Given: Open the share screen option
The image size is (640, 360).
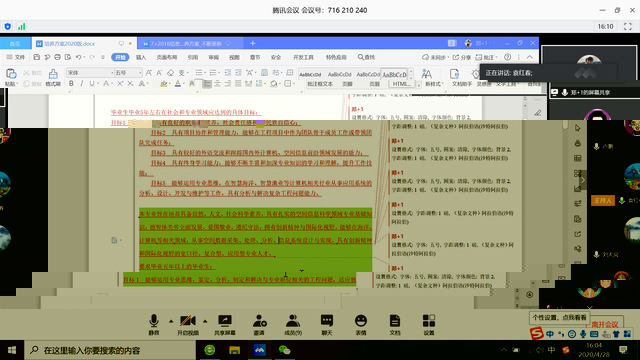Looking at the screenshot, I should click(225, 324).
